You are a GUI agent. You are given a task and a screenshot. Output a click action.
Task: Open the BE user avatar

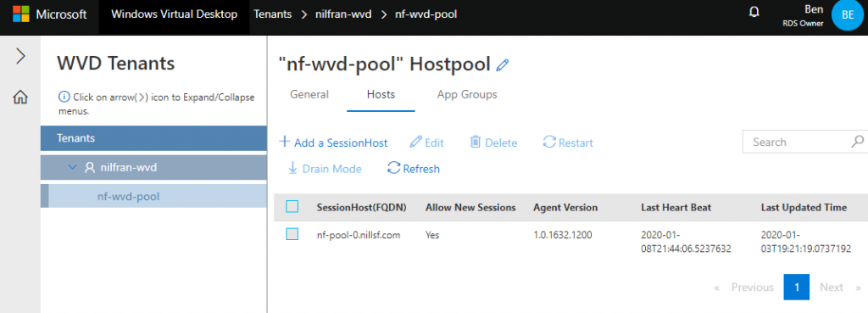[x=848, y=15]
